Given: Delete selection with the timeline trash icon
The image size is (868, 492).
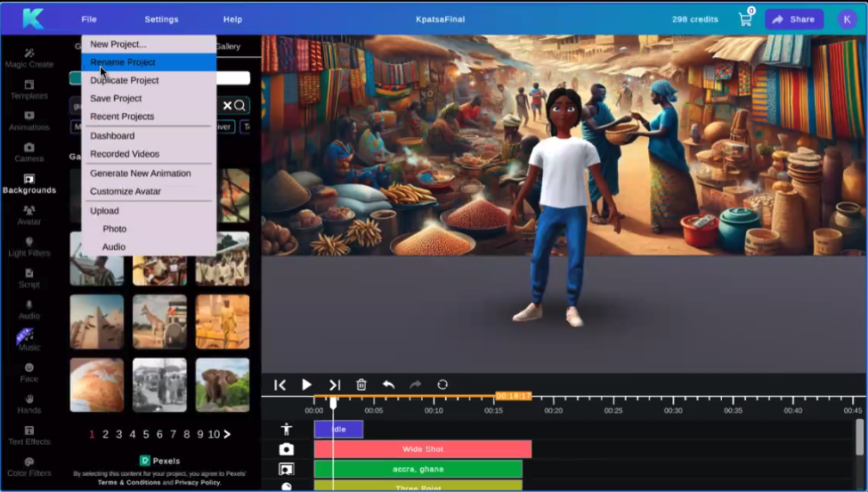Looking at the screenshot, I should 361,384.
